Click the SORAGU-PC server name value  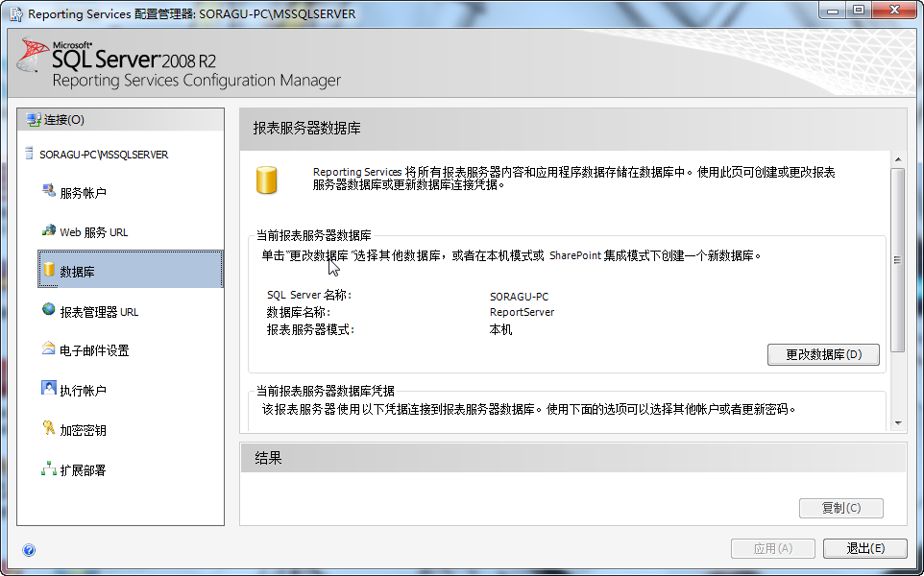coord(520,297)
